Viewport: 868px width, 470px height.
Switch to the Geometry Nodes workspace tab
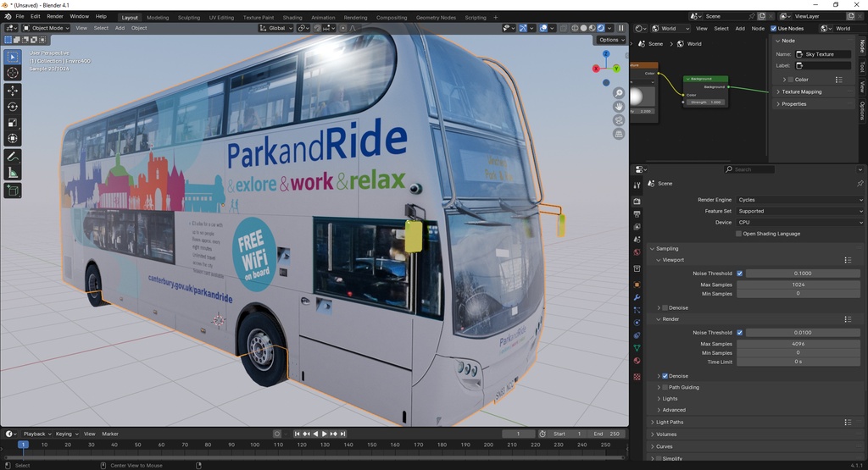[436, 18]
